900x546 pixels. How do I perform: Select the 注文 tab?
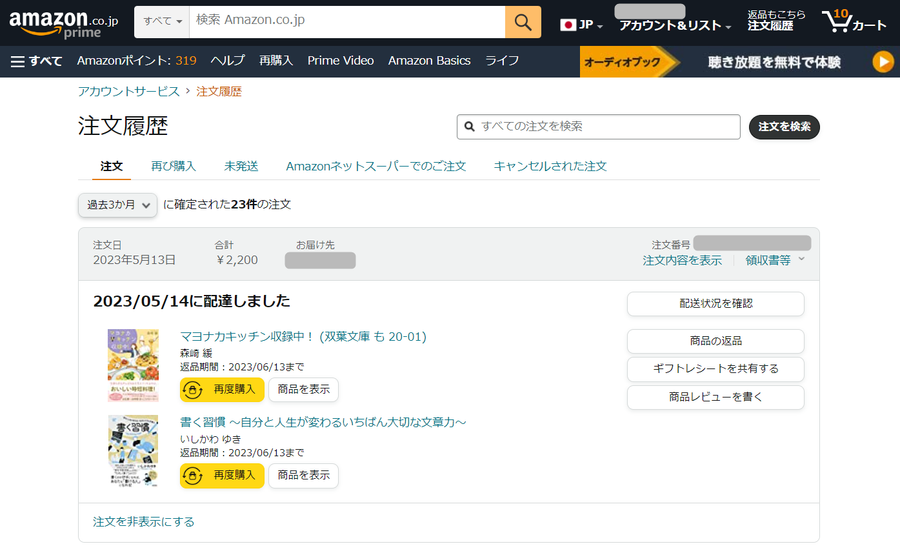click(x=111, y=166)
